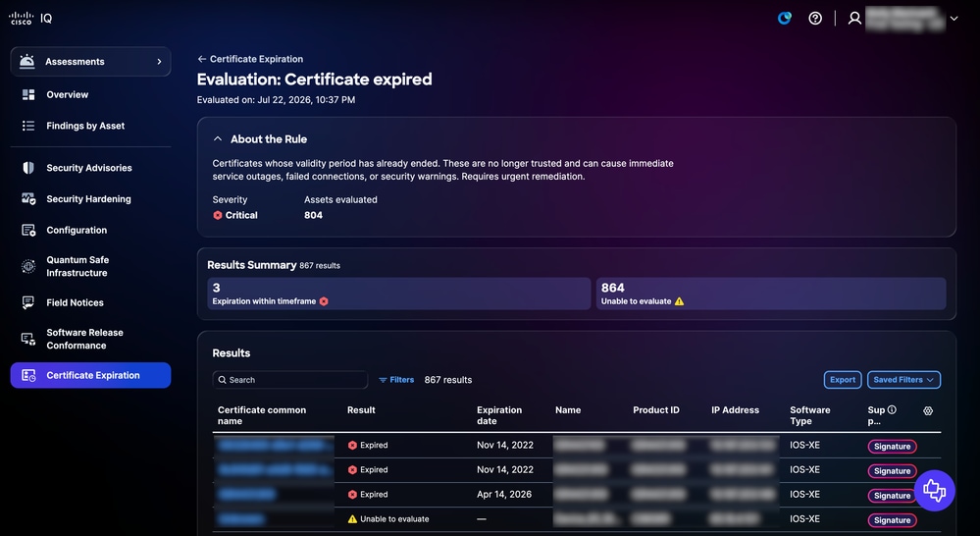Click the Findings by Asset list icon
The height and width of the screenshot is (536, 980).
[28, 126]
